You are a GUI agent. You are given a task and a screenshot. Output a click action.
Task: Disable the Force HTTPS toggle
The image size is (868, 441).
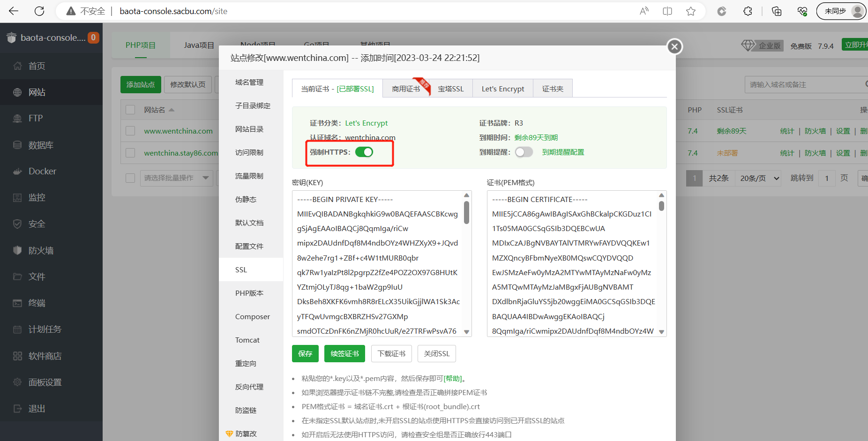[364, 152]
